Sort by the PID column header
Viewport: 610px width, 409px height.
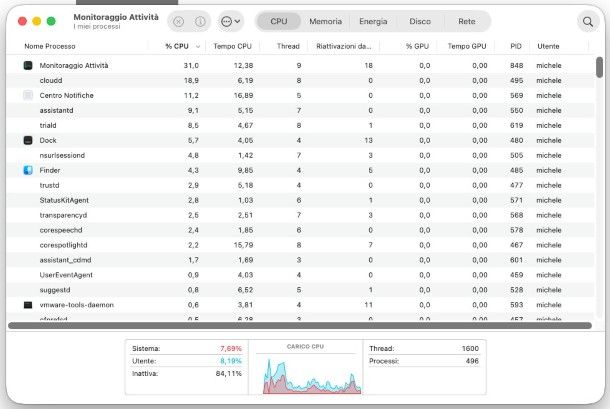(x=516, y=46)
